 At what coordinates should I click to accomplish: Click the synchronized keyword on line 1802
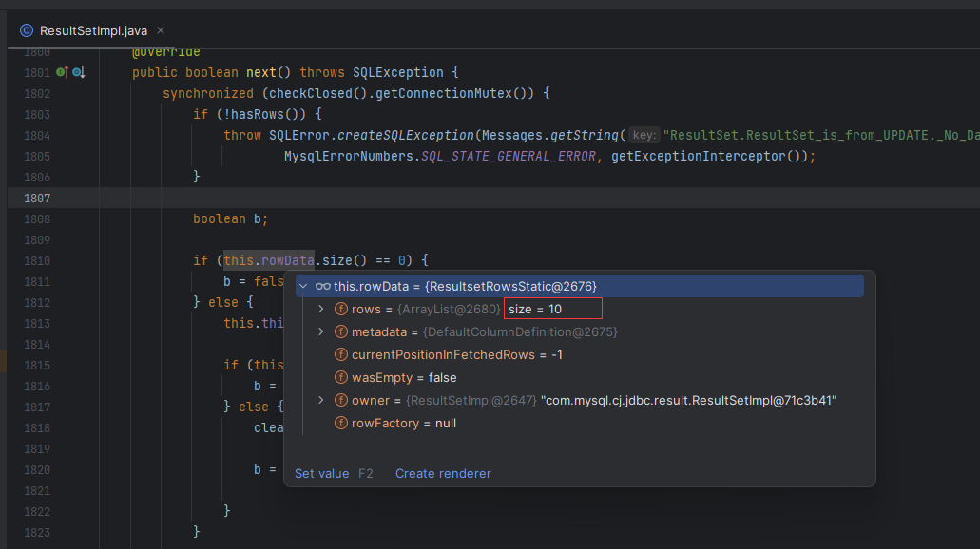pyautogui.click(x=208, y=94)
